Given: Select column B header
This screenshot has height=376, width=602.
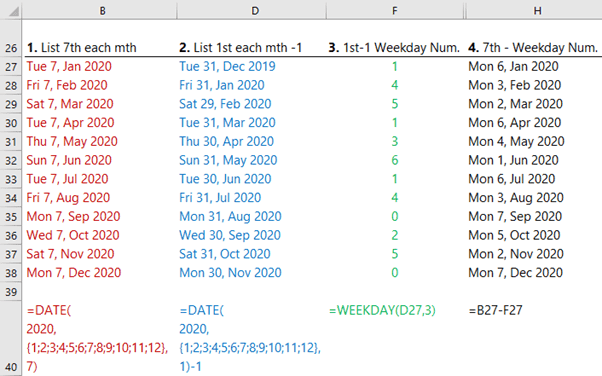Looking at the screenshot, I should pyautogui.click(x=102, y=11).
